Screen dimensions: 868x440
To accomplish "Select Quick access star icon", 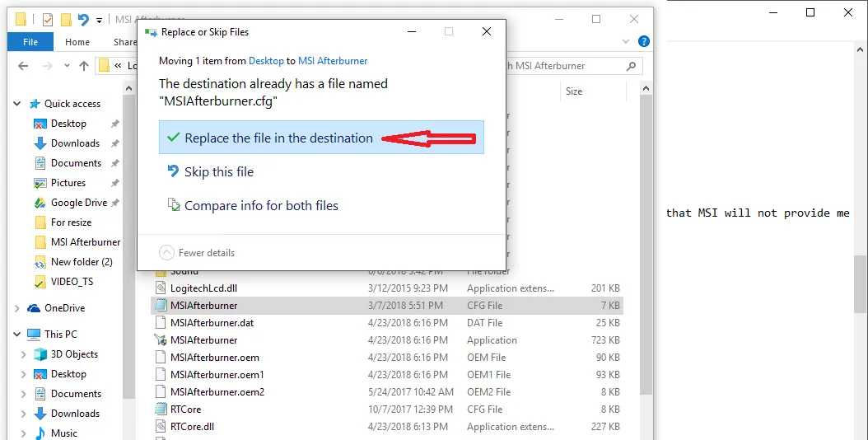I will pos(35,104).
